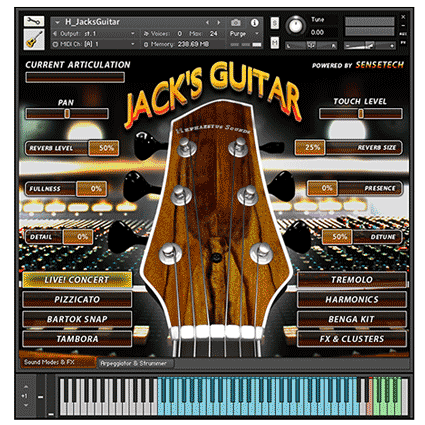425x425 pixels.
Task: Collapse the instrument header disclosure triangle
Action: tap(57, 22)
